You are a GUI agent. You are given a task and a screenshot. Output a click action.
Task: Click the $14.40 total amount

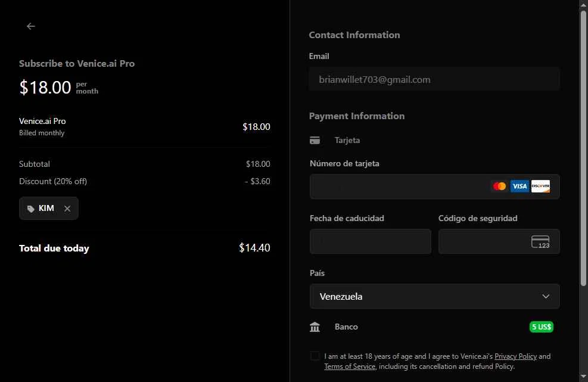tap(254, 248)
